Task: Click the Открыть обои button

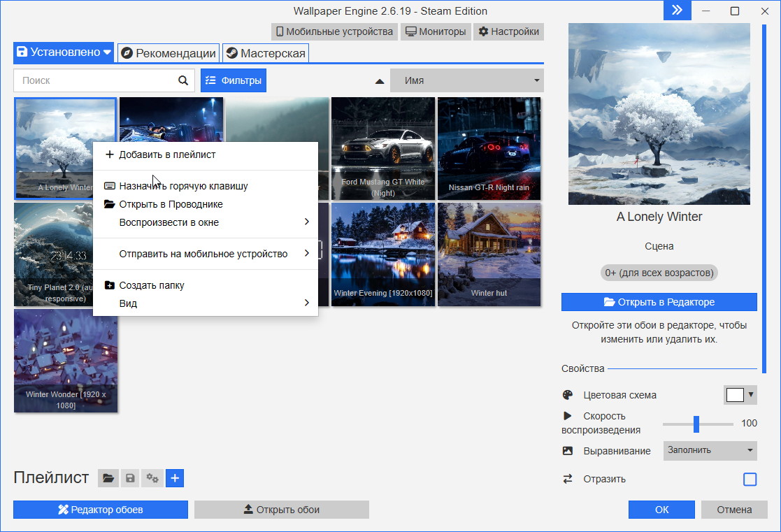Action: click(x=281, y=510)
